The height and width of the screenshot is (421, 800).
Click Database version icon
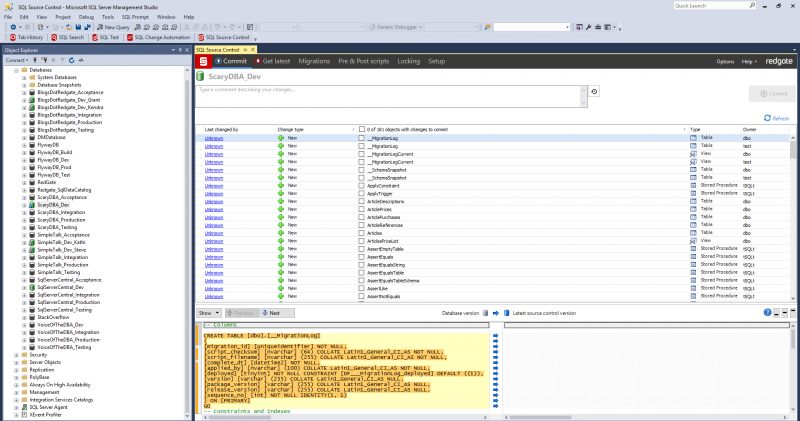pos(485,313)
